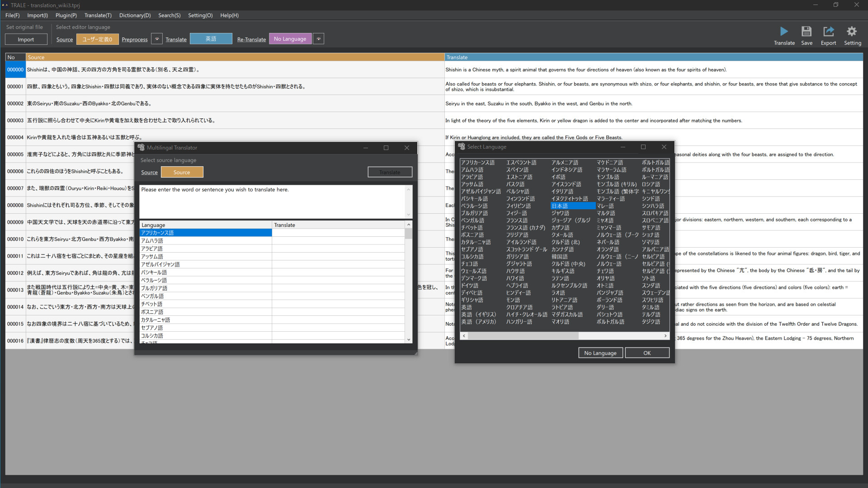This screenshot has width=868, height=488.
Task: Click the edit icon beside No Language
Action: [x=318, y=38]
